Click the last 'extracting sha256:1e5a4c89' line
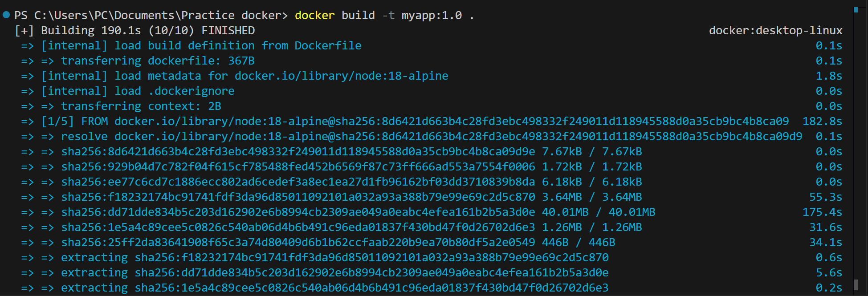The width and height of the screenshot is (868, 296). click(334, 288)
